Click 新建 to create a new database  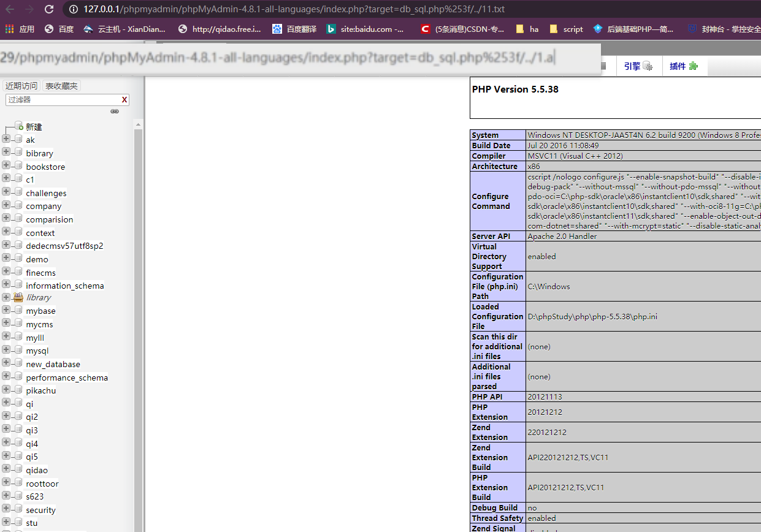pyautogui.click(x=34, y=127)
